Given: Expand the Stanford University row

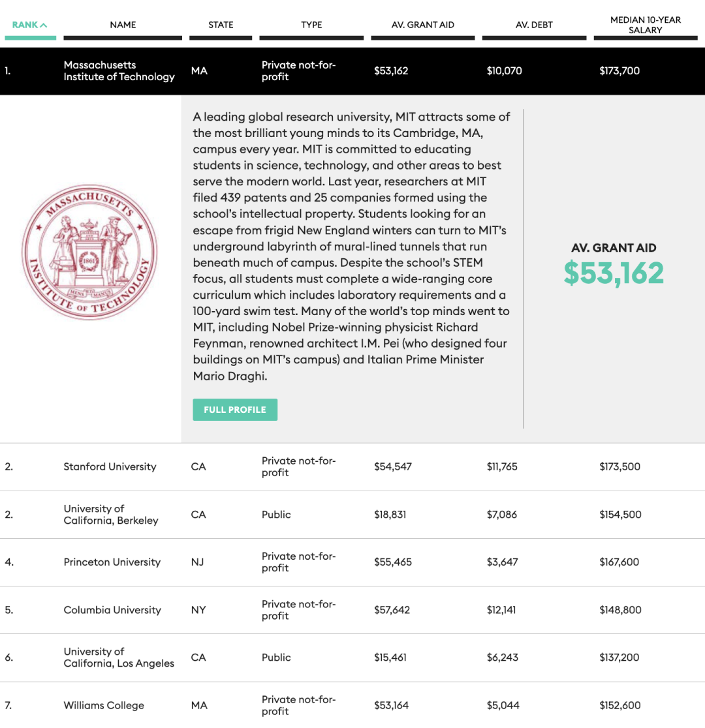Looking at the screenshot, I should [x=352, y=466].
